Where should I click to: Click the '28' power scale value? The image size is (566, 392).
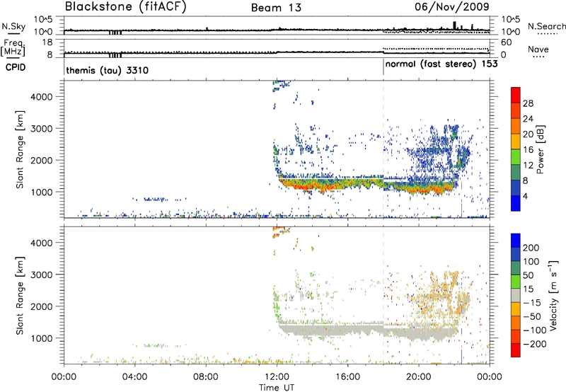coord(528,103)
